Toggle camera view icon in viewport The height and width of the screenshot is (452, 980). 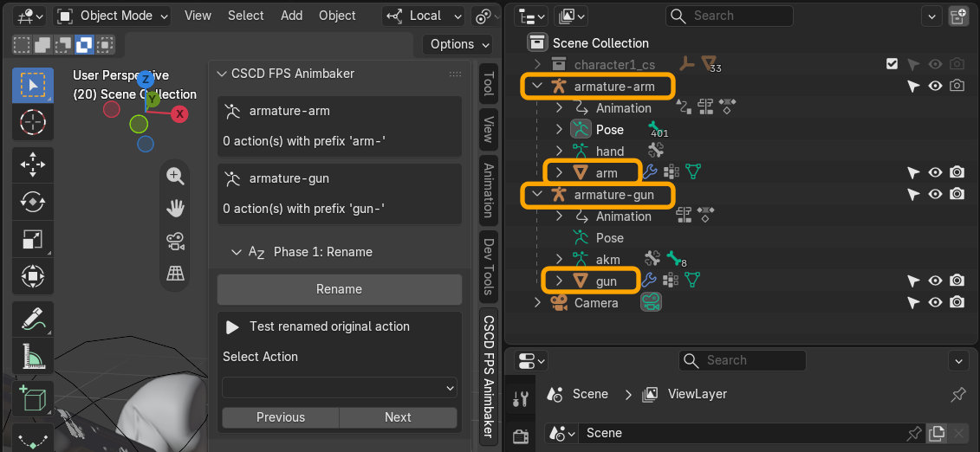coord(175,242)
